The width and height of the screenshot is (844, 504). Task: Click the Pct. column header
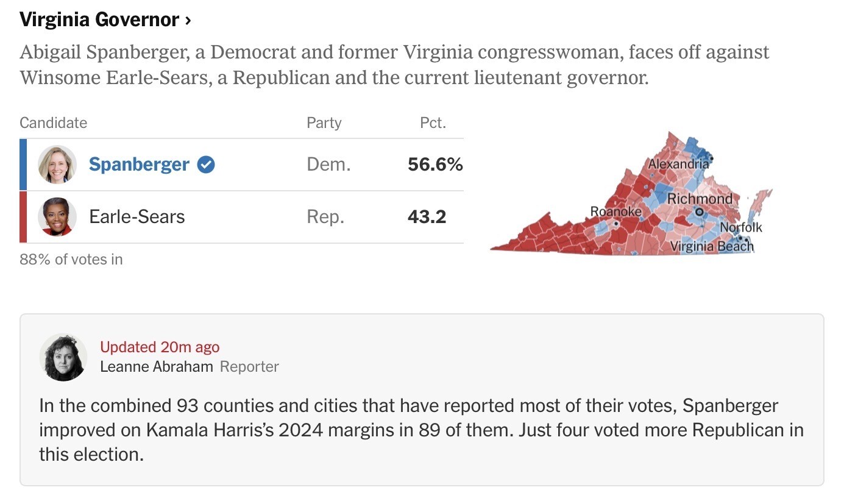(x=433, y=123)
